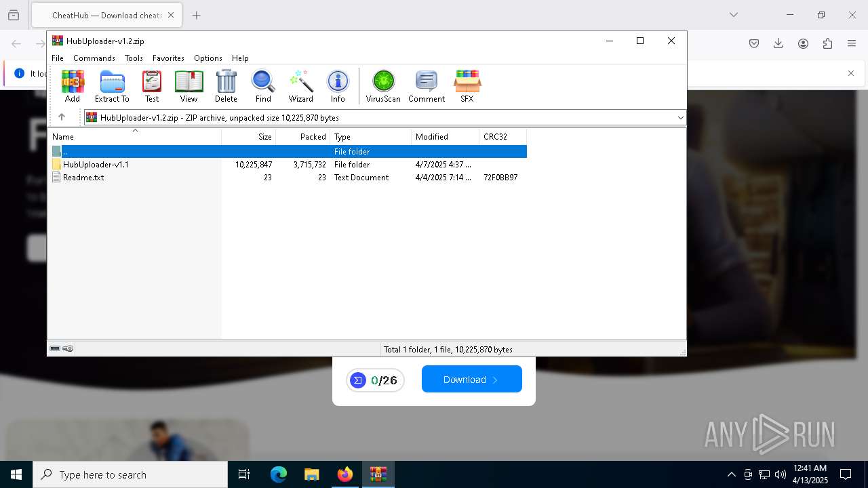Open the Commands menu

coord(94,58)
